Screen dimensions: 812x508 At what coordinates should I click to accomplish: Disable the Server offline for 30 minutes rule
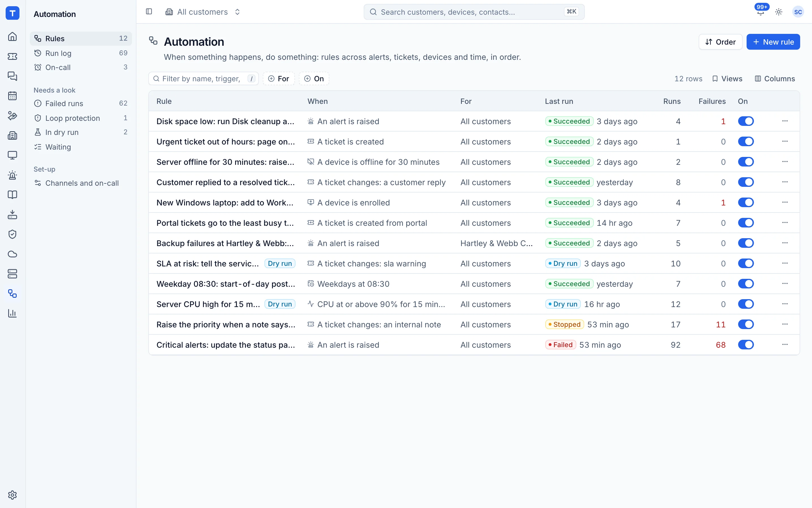tap(745, 162)
